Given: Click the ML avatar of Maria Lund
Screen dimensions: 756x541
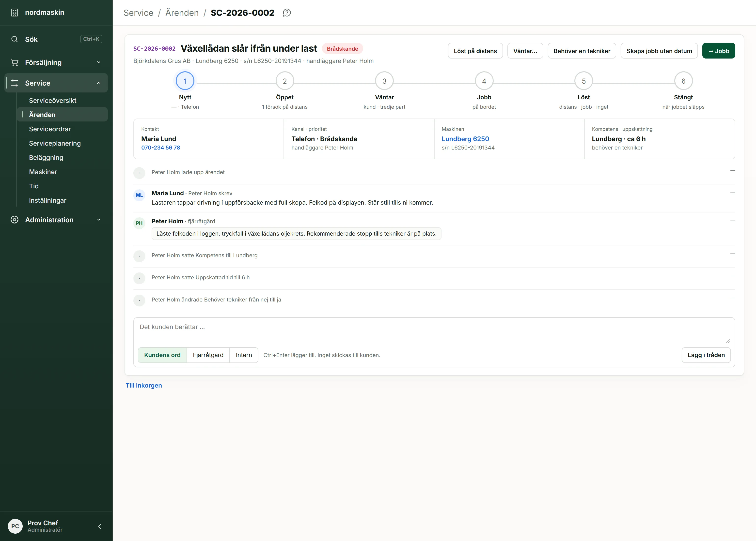Looking at the screenshot, I should pos(139,195).
